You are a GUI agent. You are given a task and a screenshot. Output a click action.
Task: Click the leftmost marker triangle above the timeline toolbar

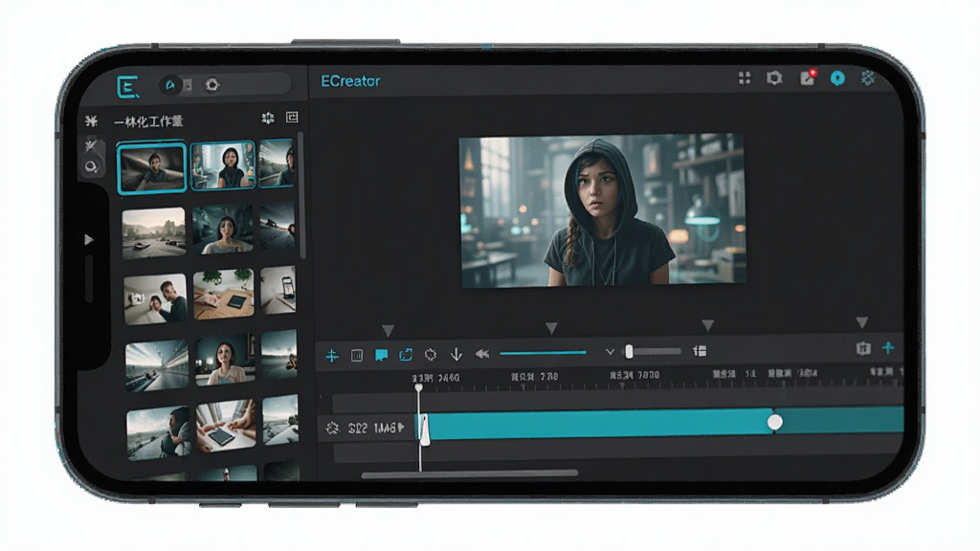(388, 330)
